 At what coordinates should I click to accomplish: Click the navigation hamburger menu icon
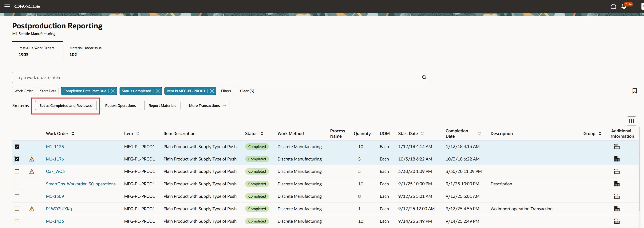pos(7,6)
